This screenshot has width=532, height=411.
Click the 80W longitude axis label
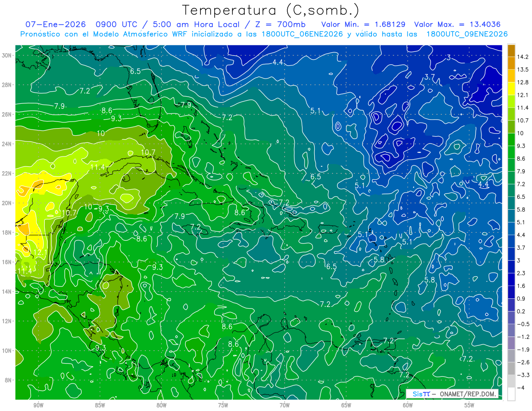tap(161, 405)
